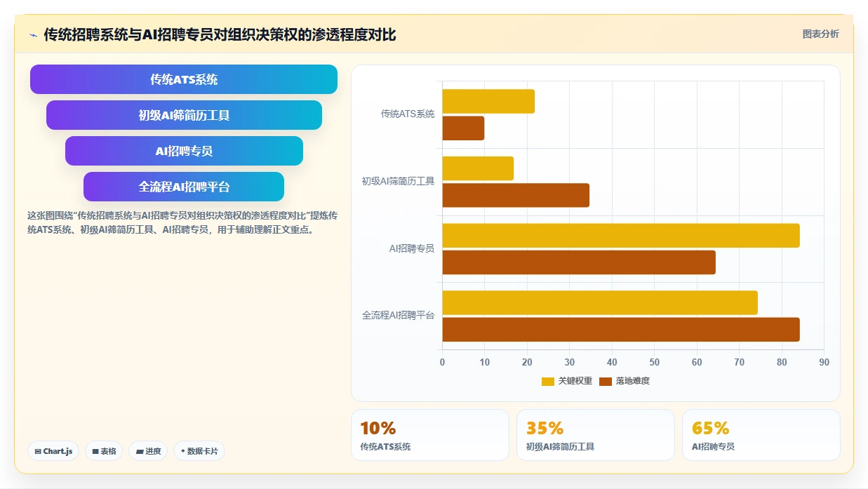Click the yellow 关键权重 bar for 传统ATS系统
Screen dimensions: 868x489
488,101
